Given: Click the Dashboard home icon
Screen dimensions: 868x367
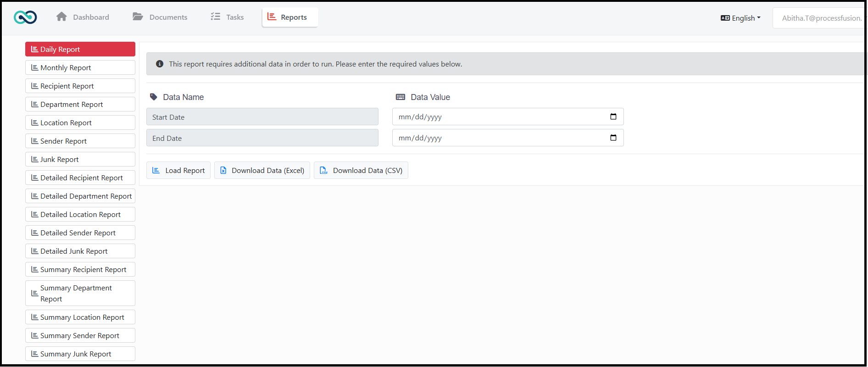Looking at the screenshot, I should click(x=61, y=17).
